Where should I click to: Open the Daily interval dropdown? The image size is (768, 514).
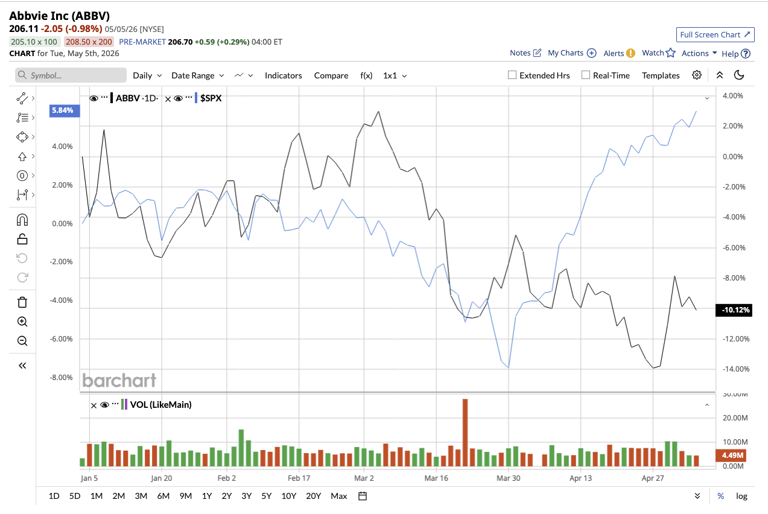click(147, 75)
